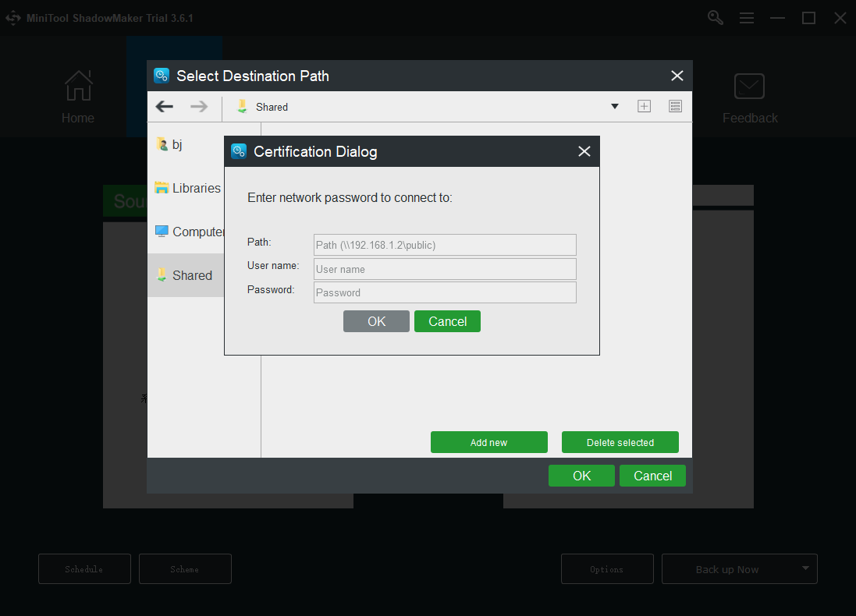Create new folder with the plus icon
856x616 pixels.
pos(645,106)
